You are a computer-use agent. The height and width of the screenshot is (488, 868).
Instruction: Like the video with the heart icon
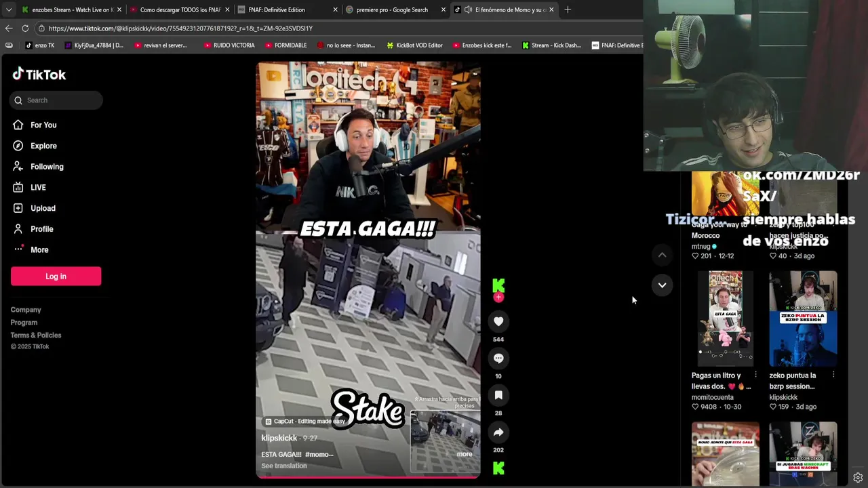tap(498, 321)
